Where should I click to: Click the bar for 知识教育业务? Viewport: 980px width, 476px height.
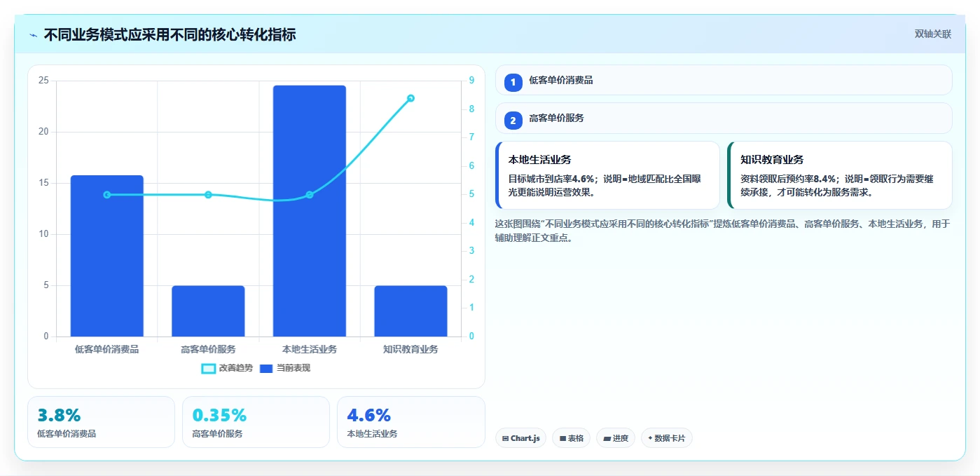click(410, 311)
